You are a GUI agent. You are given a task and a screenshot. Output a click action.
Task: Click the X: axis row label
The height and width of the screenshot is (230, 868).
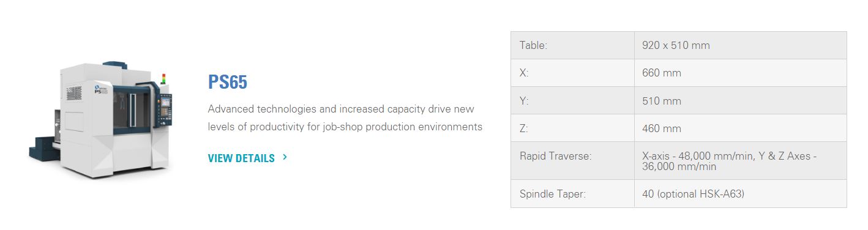point(572,73)
